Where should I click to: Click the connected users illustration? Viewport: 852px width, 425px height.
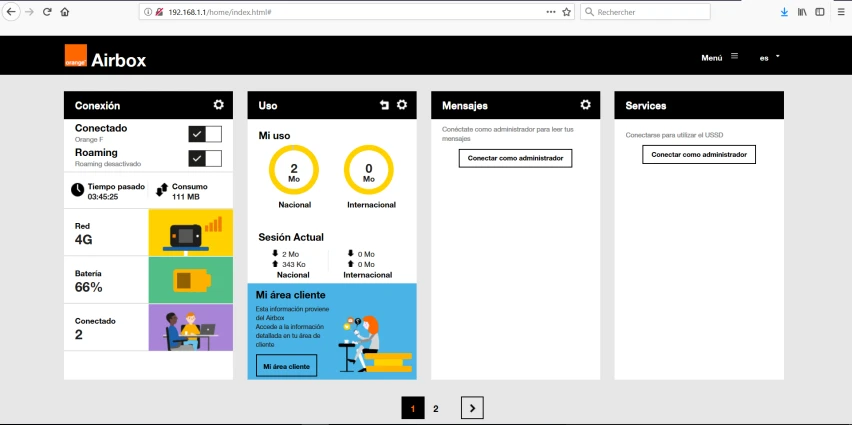[x=191, y=327]
